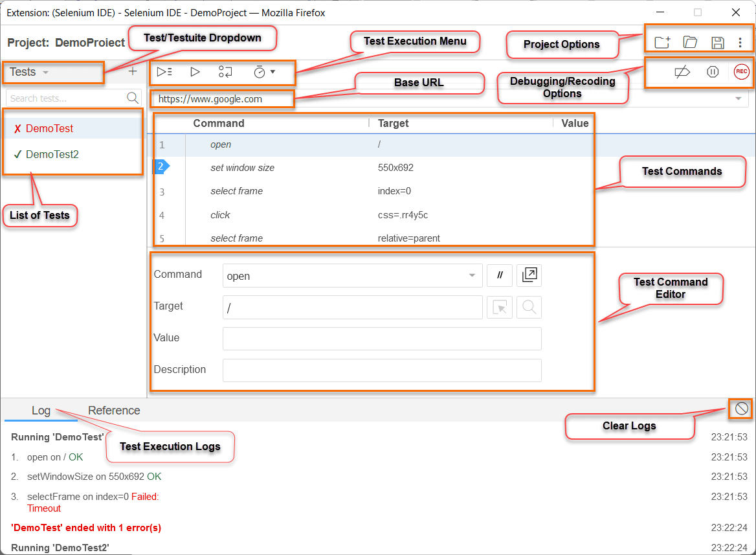Click Running 'DemoTest2' log line
This screenshot has height=555, width=756.
click(60, 548)
